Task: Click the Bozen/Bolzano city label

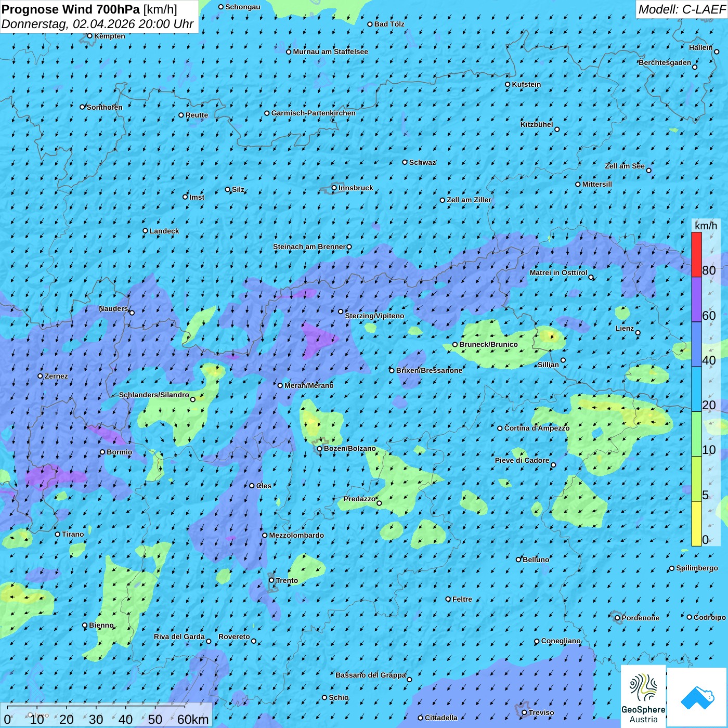Action: (x=350, y=448)
